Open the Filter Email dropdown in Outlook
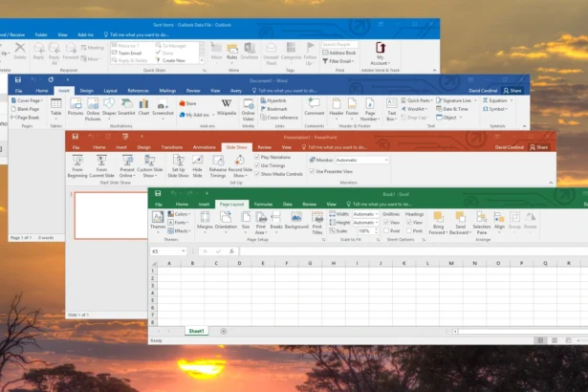588x392 pixels. tap(338, 61)
